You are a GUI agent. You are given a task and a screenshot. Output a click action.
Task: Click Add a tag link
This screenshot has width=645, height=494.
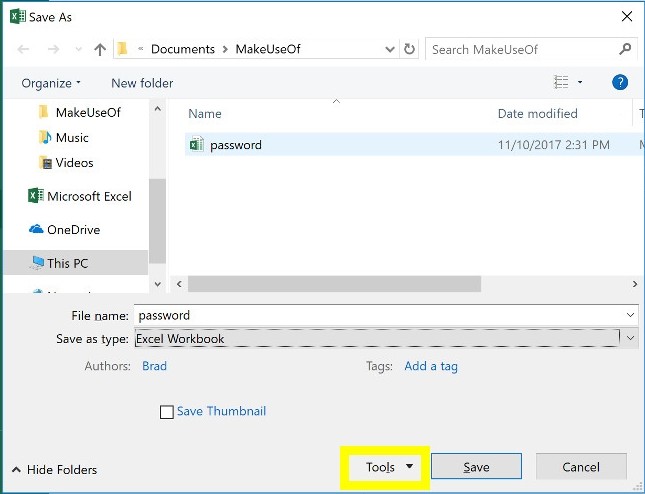431,366
